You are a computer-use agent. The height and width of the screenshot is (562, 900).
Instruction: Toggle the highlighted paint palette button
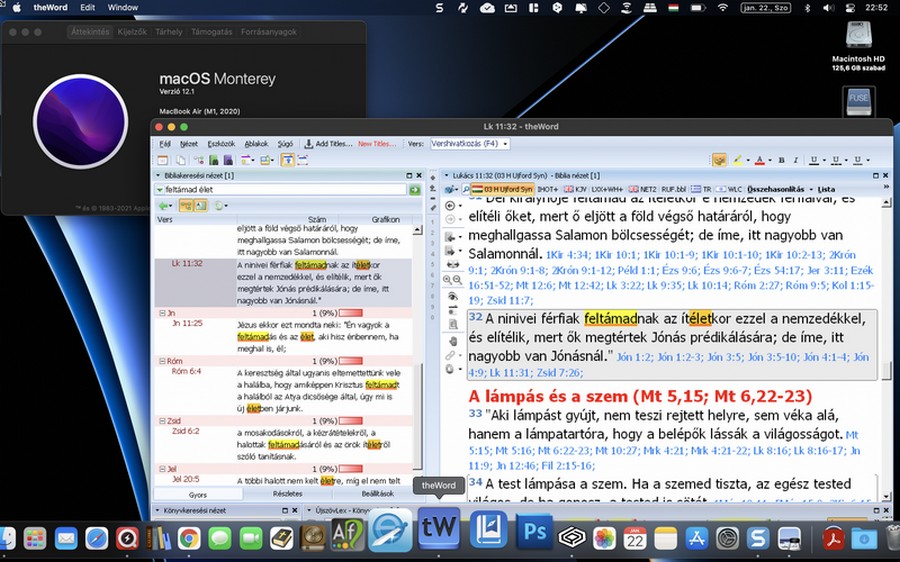coord(719,160)
